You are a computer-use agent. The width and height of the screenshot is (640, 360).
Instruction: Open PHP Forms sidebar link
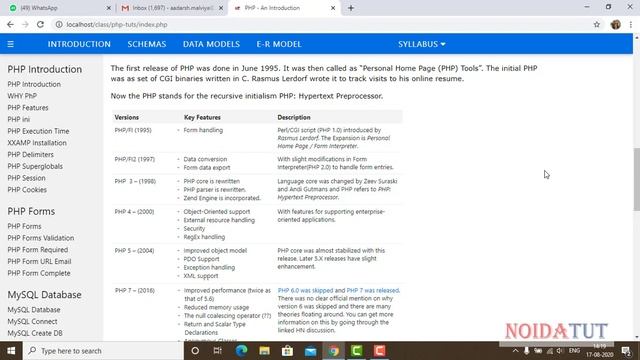[x=24, y=226]
